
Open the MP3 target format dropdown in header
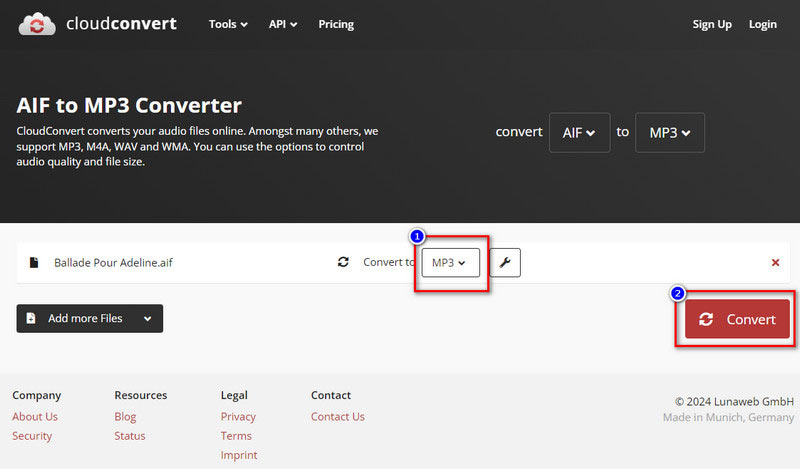coord(670,133)
